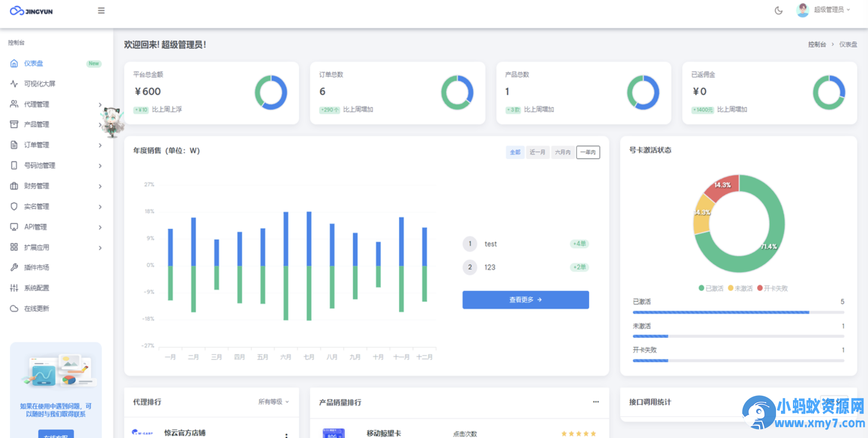Image resolution: width=868 pixels, height=438 pixels.
Task: Click the 产品管理 box icon
Action: [14, 124]
